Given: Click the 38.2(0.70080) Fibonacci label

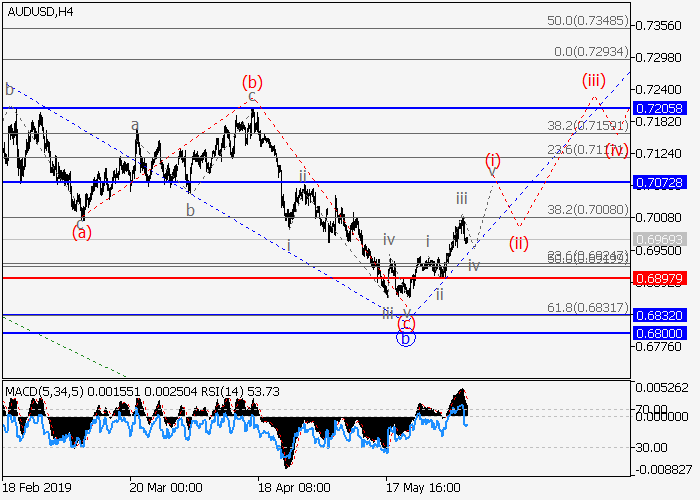Looking at the screenshot, I should [x=586, y=210].
